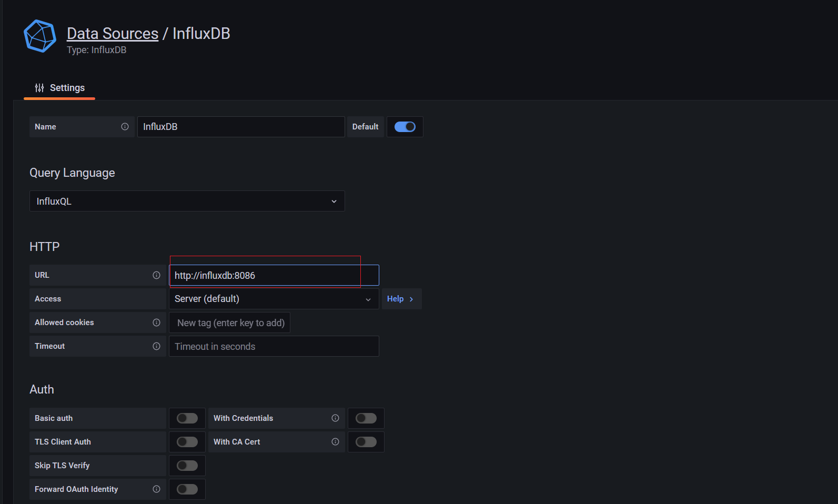Viewport: 838px width, 504px height.
Task: Disable the Default data source toggle
Action: 405,127
